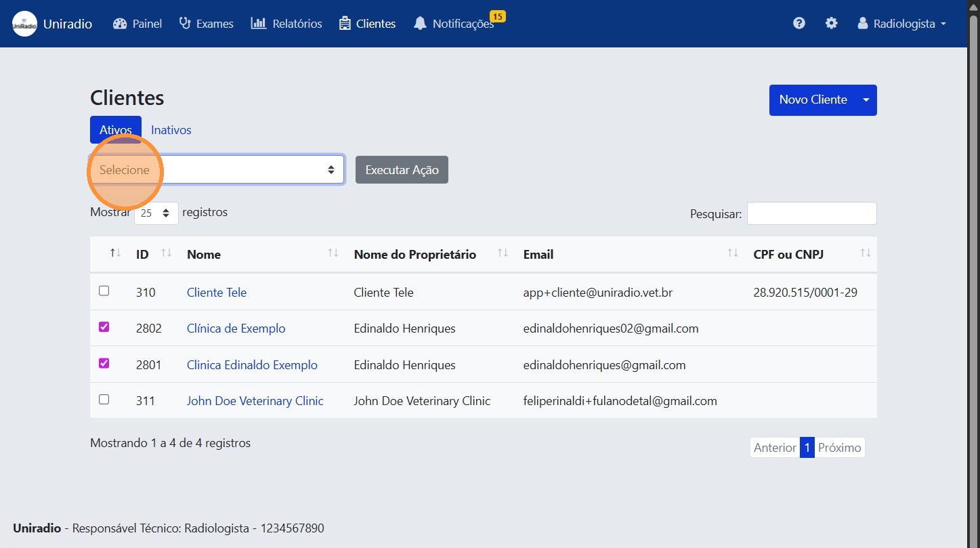The image size is (980, 548).
Task: Click the help question mark icon
Action: point(798,23)
